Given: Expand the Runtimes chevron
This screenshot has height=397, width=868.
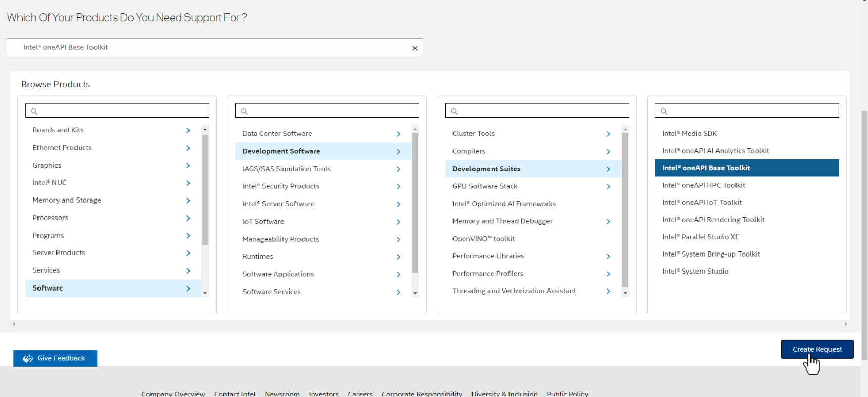Looking at the screenshot, I should point(398,257).
